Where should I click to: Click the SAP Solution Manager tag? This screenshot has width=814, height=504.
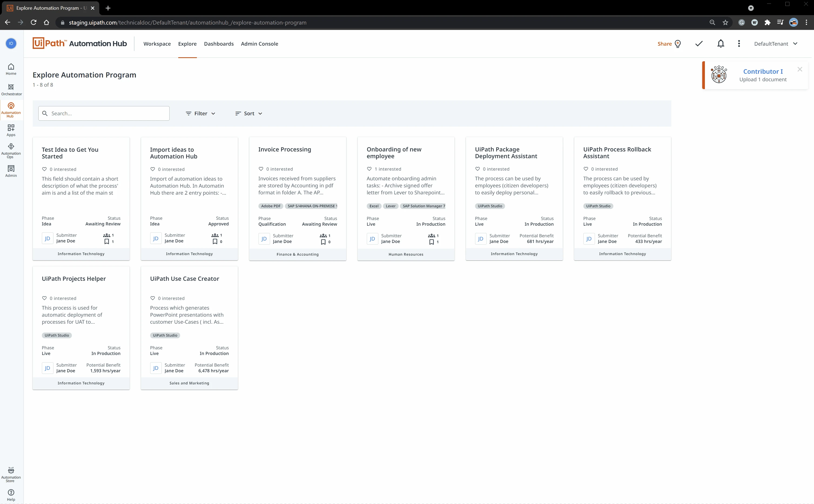(x=423, y=206)
